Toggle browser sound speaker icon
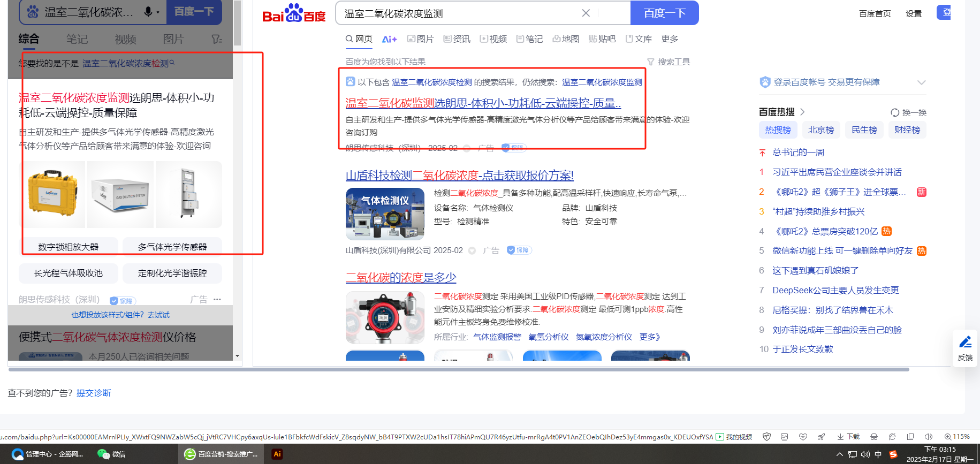 coord(929,437)
